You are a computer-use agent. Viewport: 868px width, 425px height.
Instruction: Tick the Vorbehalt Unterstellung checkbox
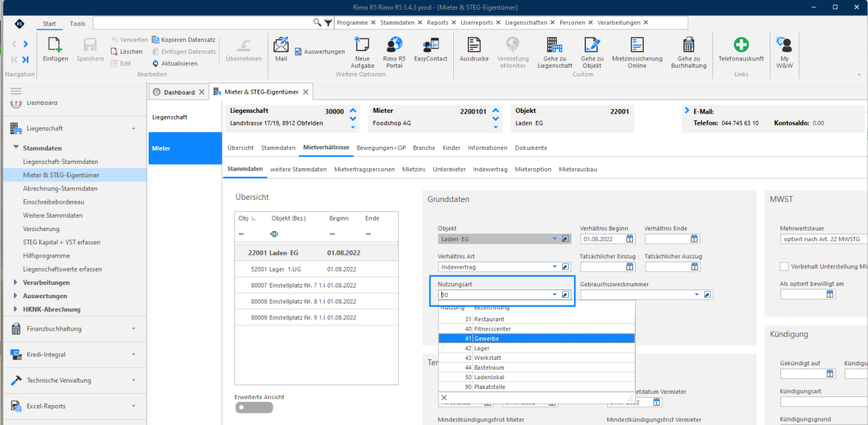(x=784, y=266)
